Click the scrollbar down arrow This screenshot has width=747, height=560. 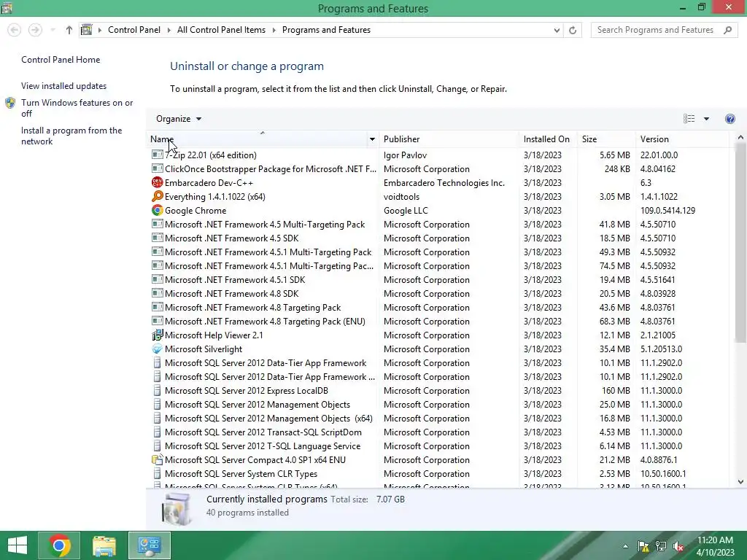(740, 481)
